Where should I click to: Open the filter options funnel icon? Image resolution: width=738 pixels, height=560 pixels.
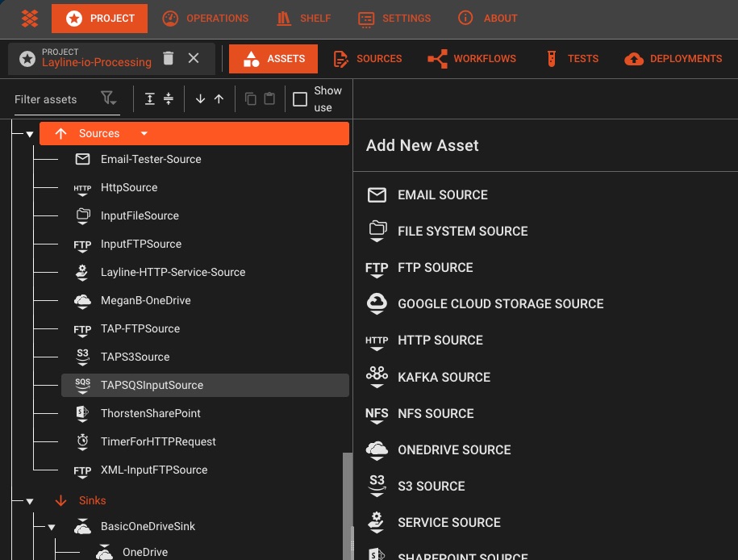click(108, 98)
